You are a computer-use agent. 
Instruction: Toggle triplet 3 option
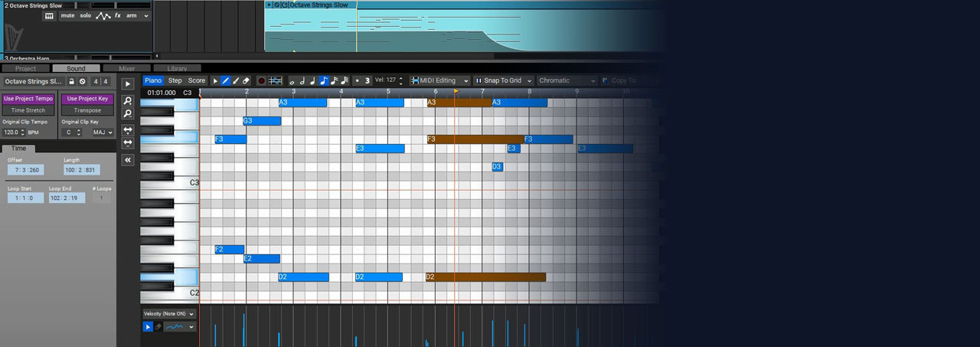click(x=367, y=80)
